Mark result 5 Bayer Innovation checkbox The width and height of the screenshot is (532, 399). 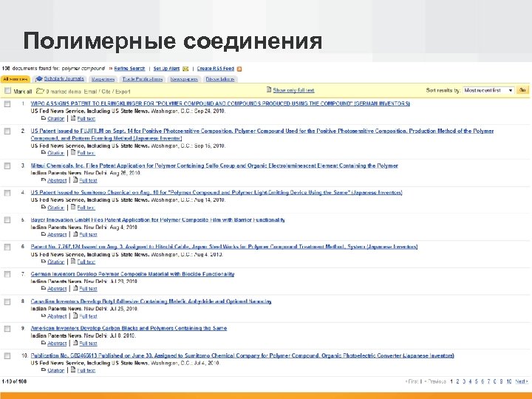click(x=7, y=220)
